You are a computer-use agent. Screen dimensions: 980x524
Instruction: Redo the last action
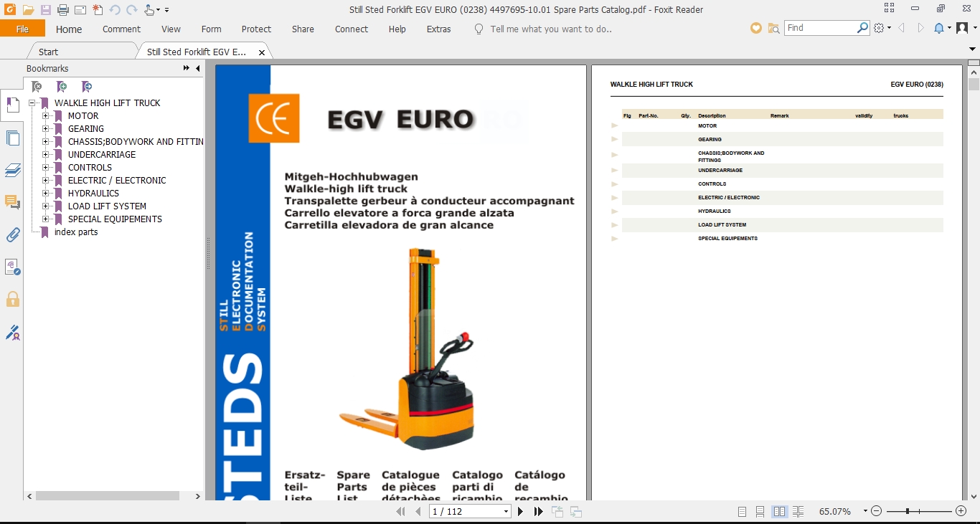(x=132, y=10)
